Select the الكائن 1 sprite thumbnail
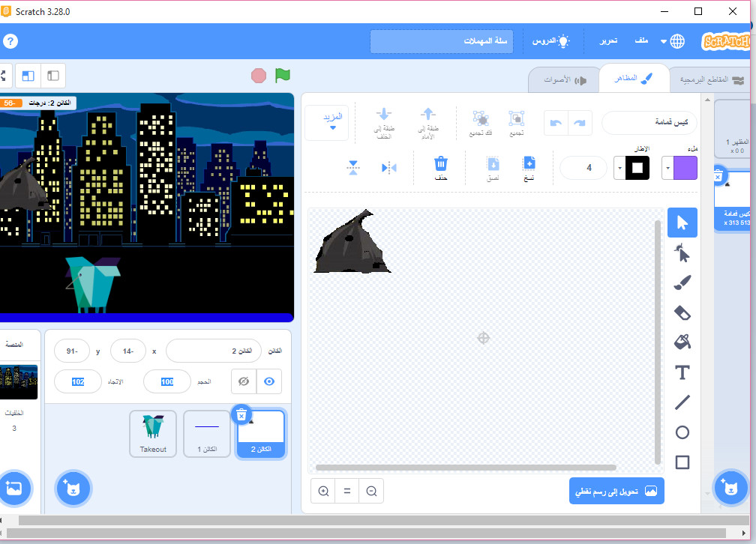The height and width of the screenshot is (544, 756). 207,434
